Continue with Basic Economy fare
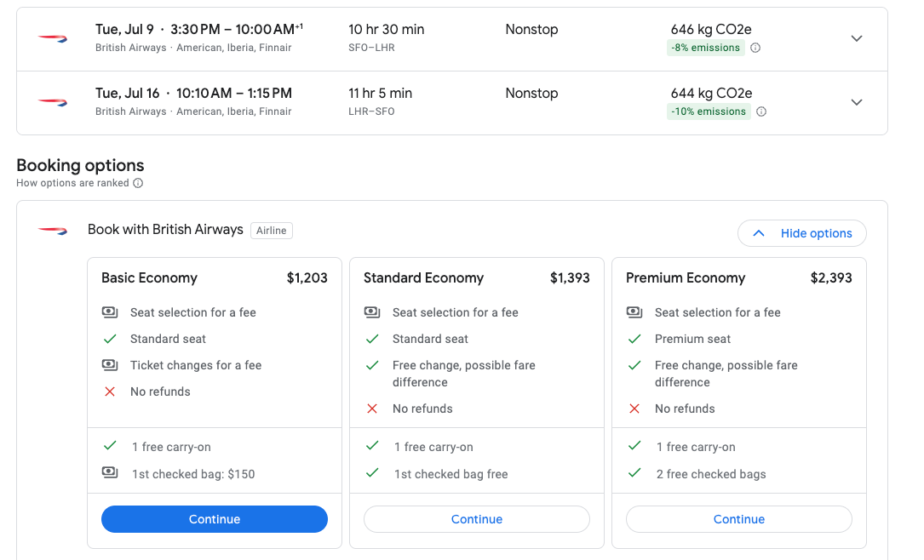Viewport: 924px width, 560px height. [x=215, y=519]
